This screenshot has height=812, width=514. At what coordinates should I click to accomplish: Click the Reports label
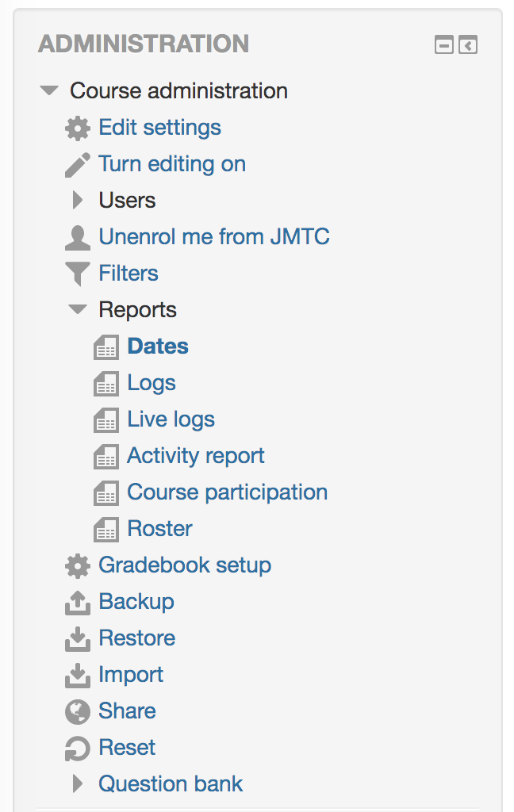(137, 310)
